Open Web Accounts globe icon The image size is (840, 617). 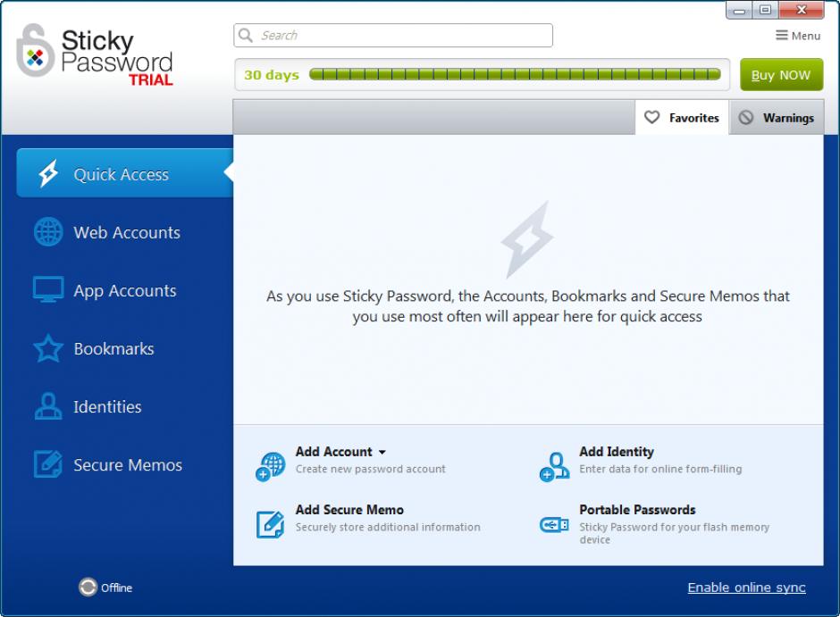48,232
